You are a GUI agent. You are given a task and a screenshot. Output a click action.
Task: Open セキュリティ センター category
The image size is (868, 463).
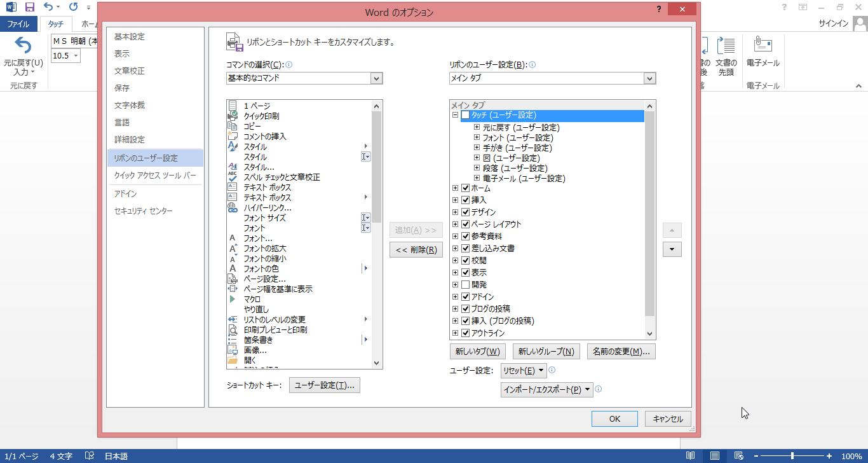[144, 211]
